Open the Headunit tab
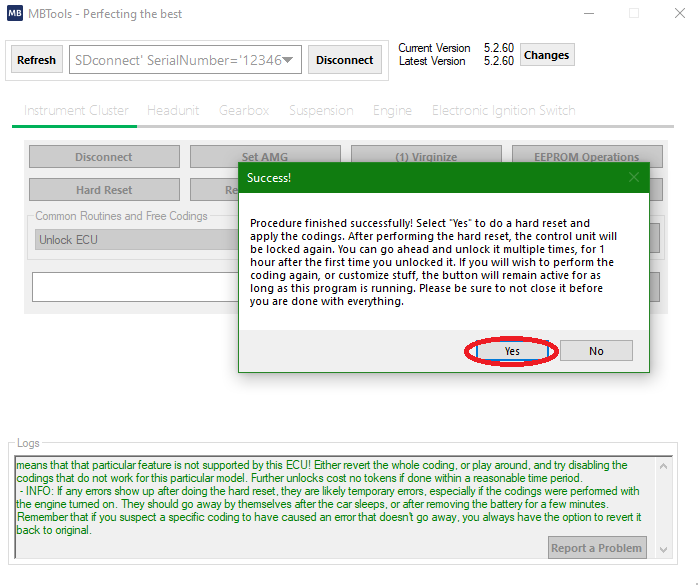This screenshot has height=585, width=699. tap(173, 111)
